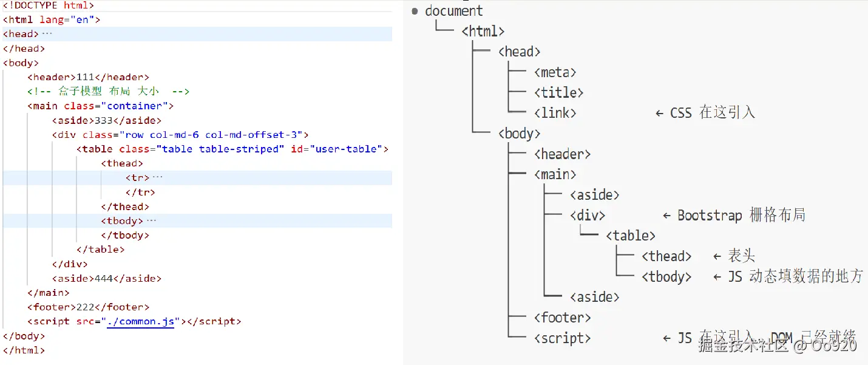
Task: Select the <header> node in the tree diagram
Action: tap(563, 154)
